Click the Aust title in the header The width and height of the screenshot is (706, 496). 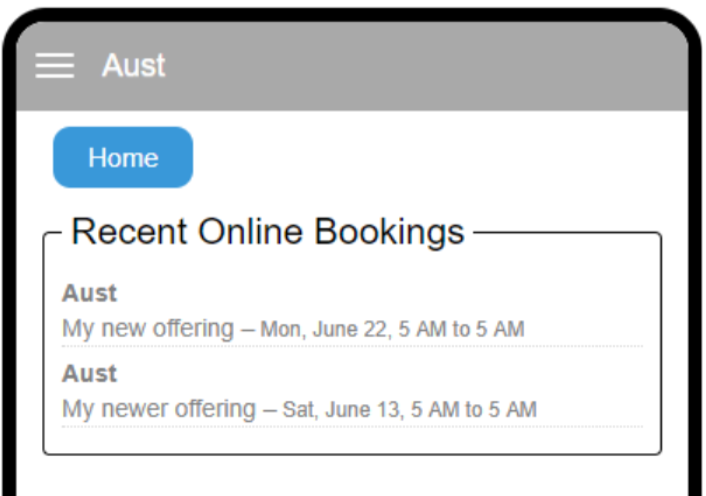click(133, 66)
